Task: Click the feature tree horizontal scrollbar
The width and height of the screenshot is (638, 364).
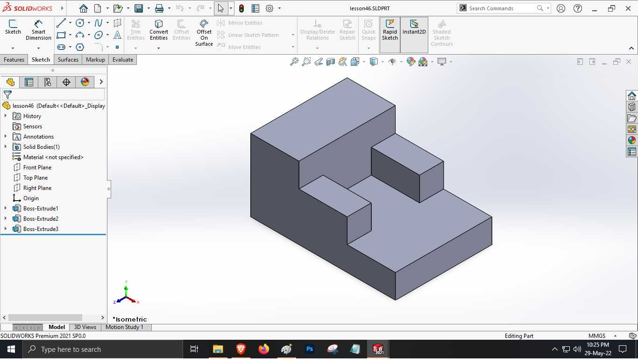Action: coord(45,317)
